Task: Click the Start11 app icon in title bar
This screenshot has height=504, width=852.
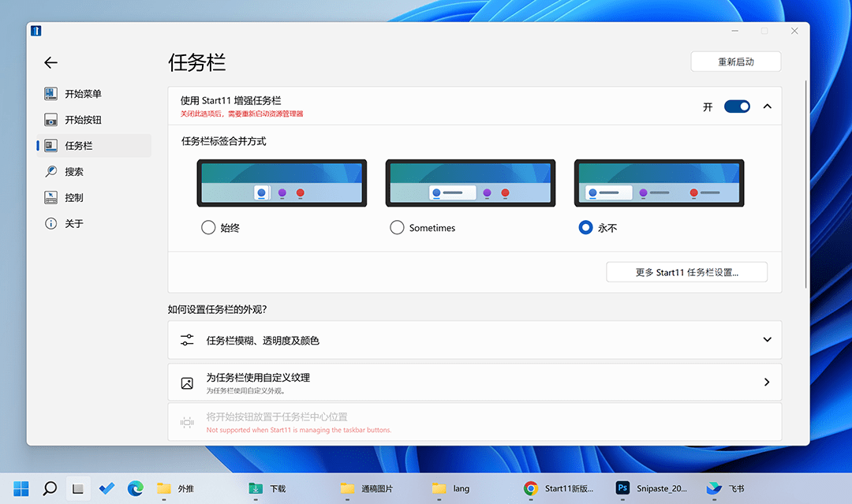Action: click(x=35, y=31)
